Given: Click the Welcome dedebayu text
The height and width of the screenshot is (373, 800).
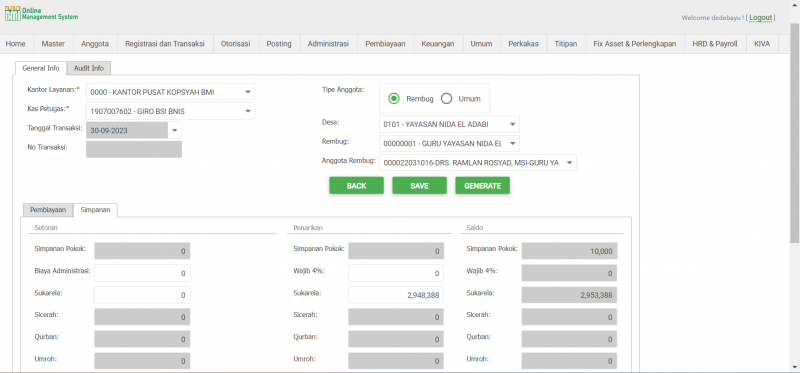Looking at the screenshot, I should click(713, 18).
